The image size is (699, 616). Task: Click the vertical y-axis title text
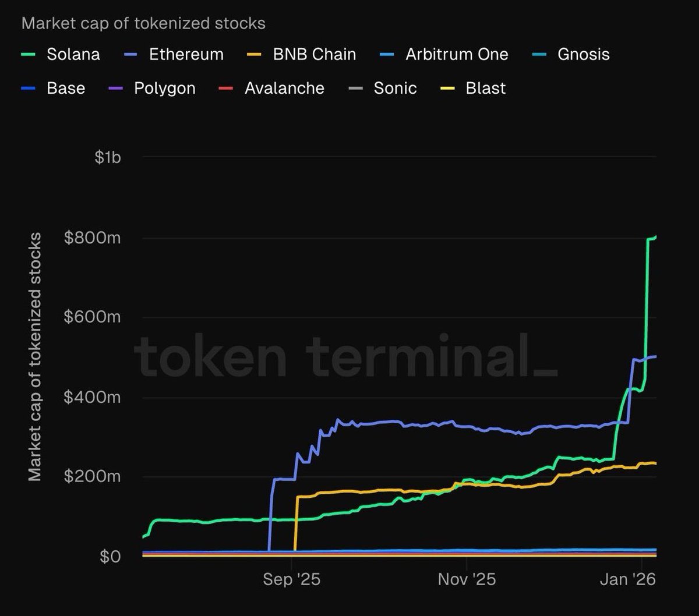(36, 356)
